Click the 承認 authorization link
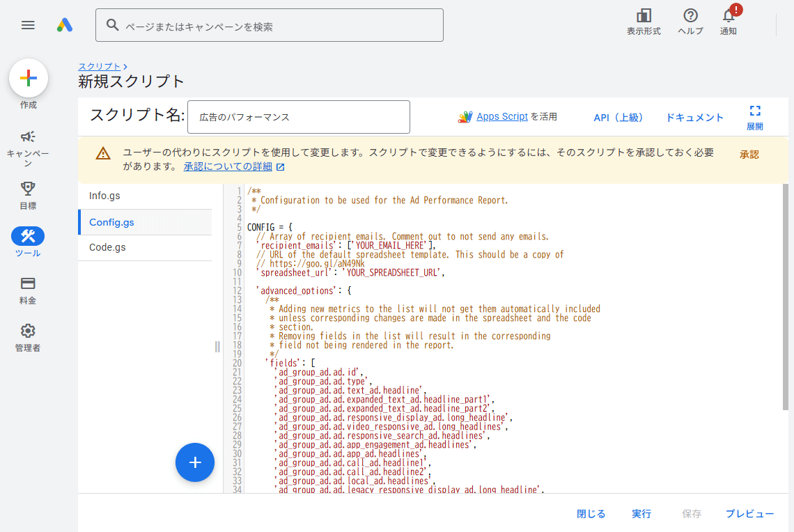794x532 pixels. (749, 154)
